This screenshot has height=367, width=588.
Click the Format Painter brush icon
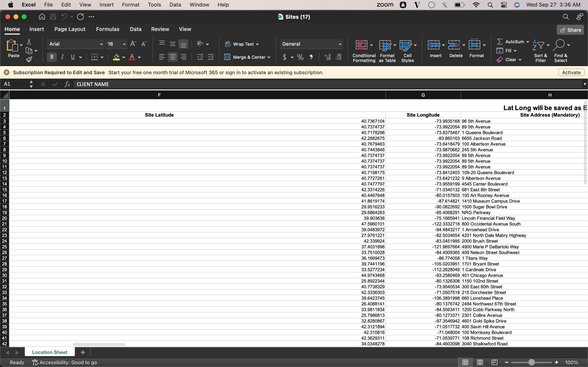point(29,59)
